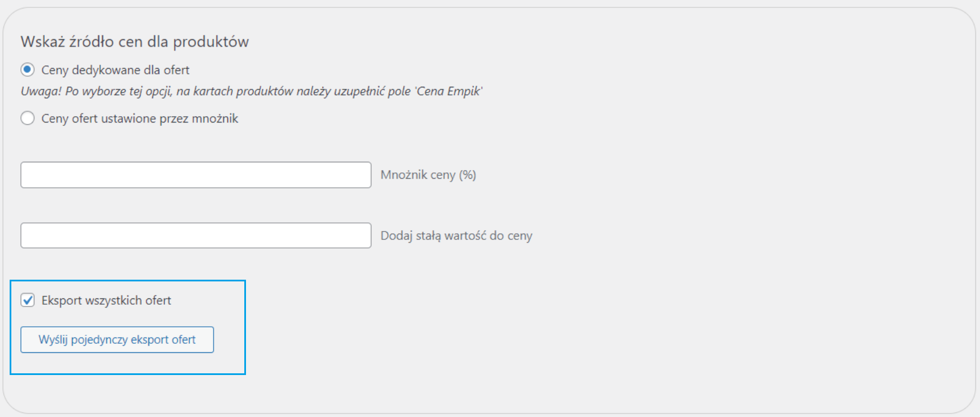The image size is (980, 417).
Task: Click the word 'produktów' in the heading
Action: (211, 41)
